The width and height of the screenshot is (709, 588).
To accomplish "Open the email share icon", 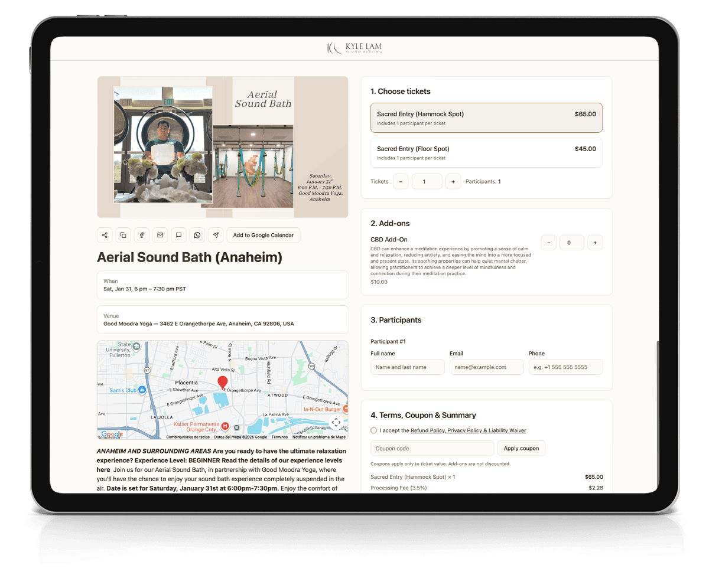I will click(x=160, y=235).
